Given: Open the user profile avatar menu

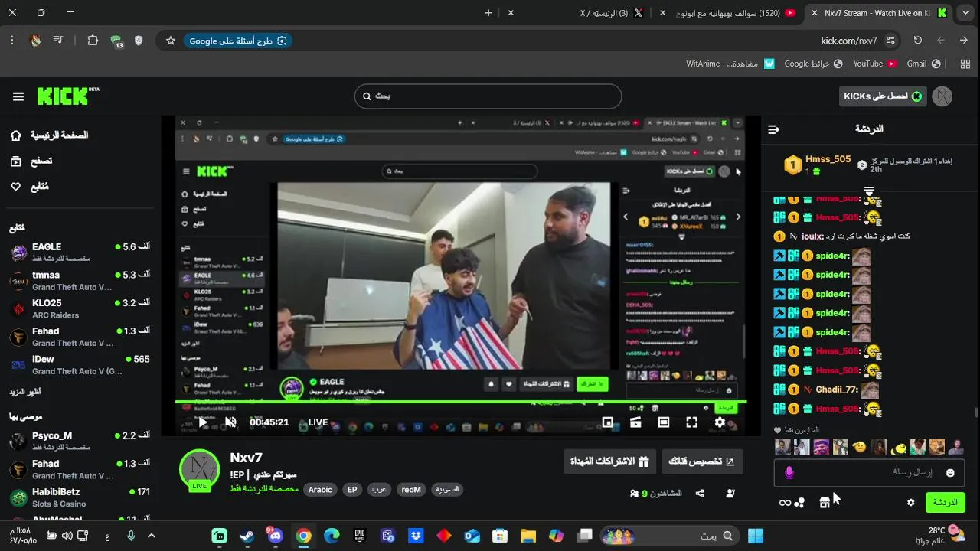Looking at the screenshot, I should (x=943, y=96).
